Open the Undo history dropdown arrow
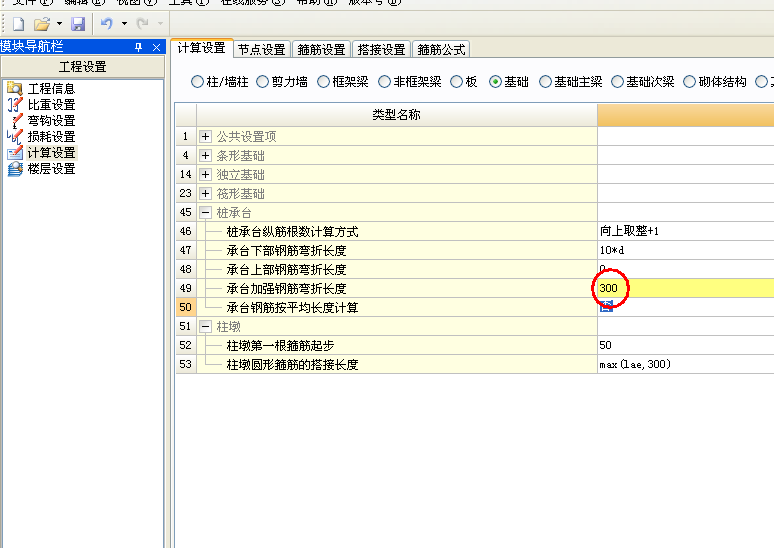 (x=124, y=24)
